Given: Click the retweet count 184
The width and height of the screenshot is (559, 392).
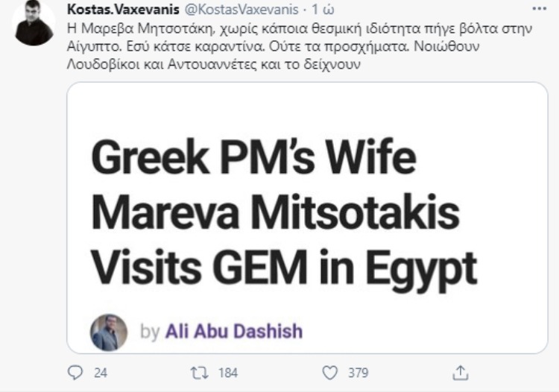Looking at the screenshot, I should [x=228, y=371].
